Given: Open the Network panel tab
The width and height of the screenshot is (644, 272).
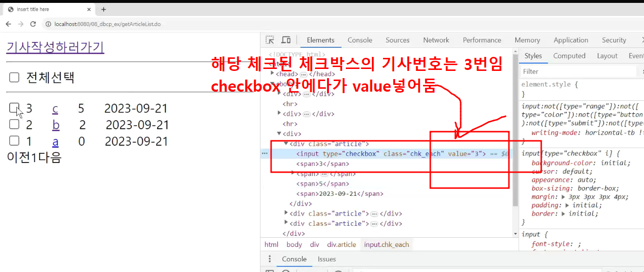Looking at the screenshot, I should [x=436, y=40].
